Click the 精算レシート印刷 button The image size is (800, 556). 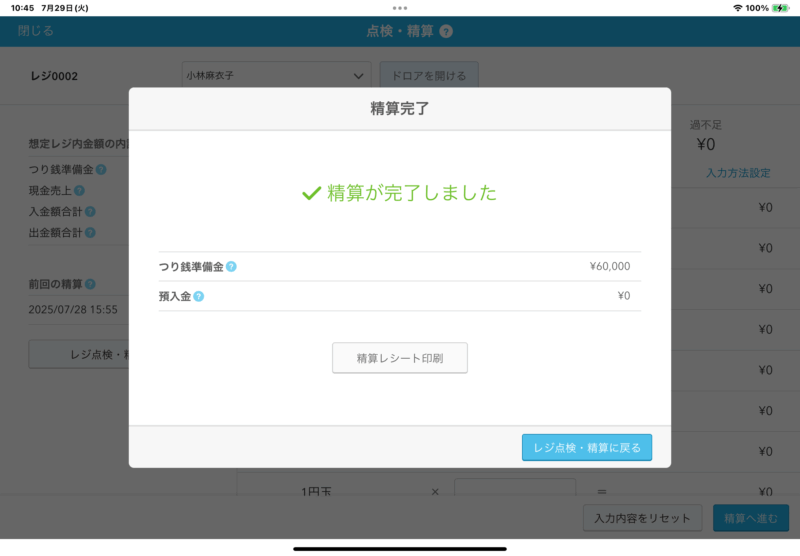(400, 358)
